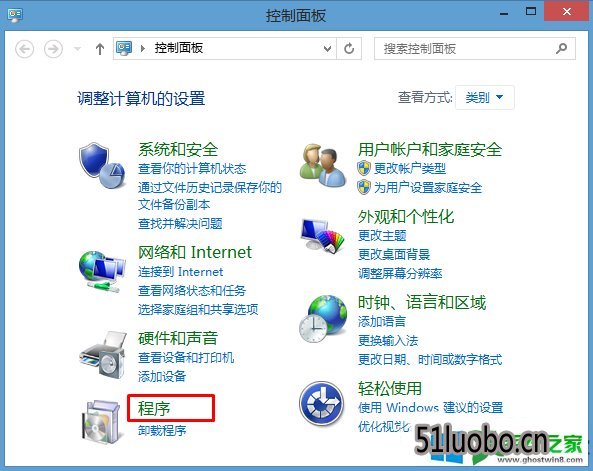
Task: Click the Ease of Access icon
Action: 321,403
